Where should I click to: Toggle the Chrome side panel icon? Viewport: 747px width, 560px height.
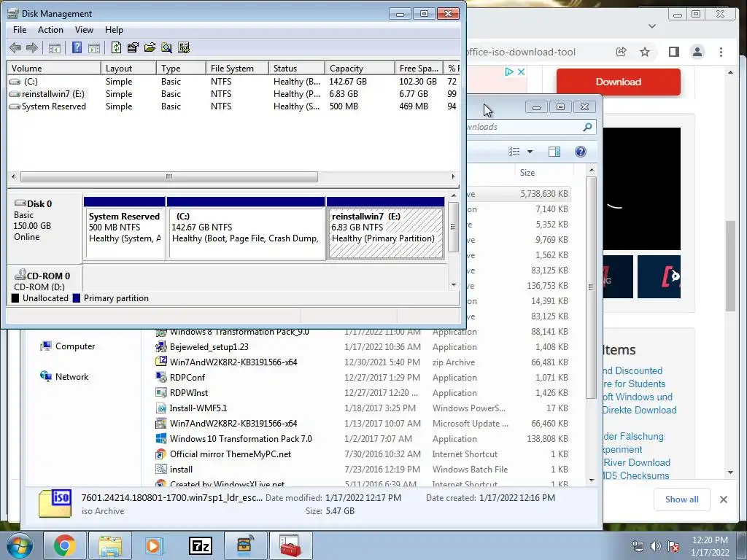tap(673, 52)
